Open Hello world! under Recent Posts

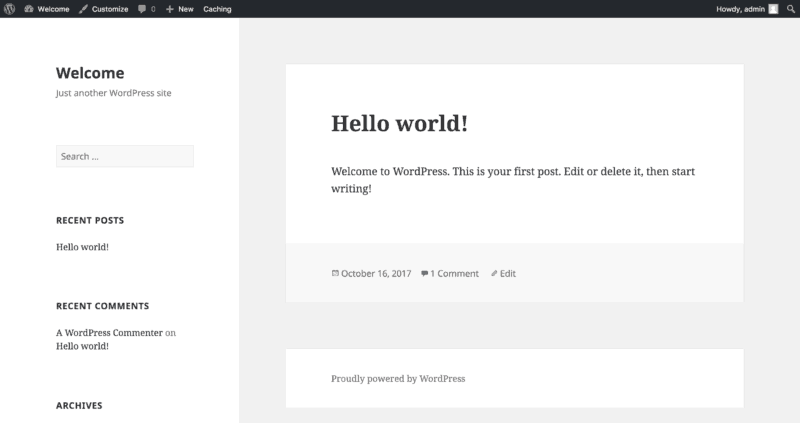pos(82,246)
